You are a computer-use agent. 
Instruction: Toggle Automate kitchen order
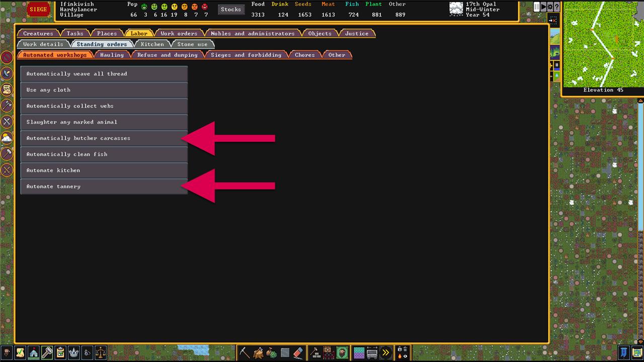104,170
